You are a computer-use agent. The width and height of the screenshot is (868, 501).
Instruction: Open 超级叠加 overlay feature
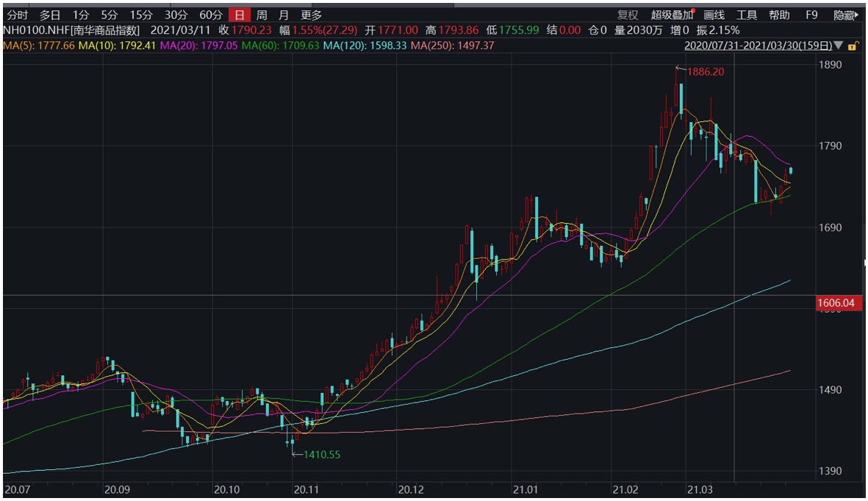coord(671,15)
